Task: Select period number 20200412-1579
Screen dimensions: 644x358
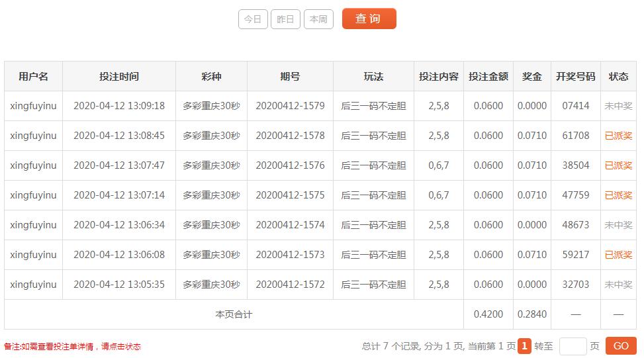Action: pyautogui.click(x=290, y=106)
